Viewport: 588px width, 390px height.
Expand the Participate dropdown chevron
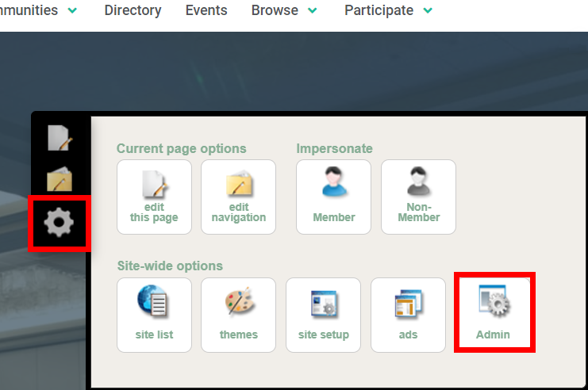pyautogui.click(x=428, y=11)
